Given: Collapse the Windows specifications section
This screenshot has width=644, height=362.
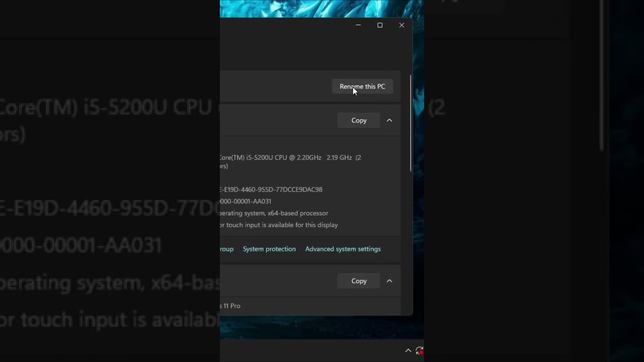Looking at the screenshot, I should 389,281.
